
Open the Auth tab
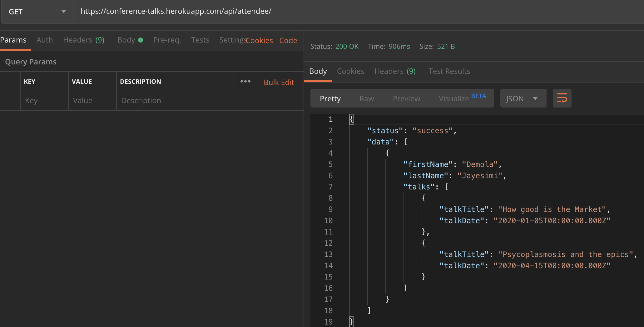tap(45, 40)
